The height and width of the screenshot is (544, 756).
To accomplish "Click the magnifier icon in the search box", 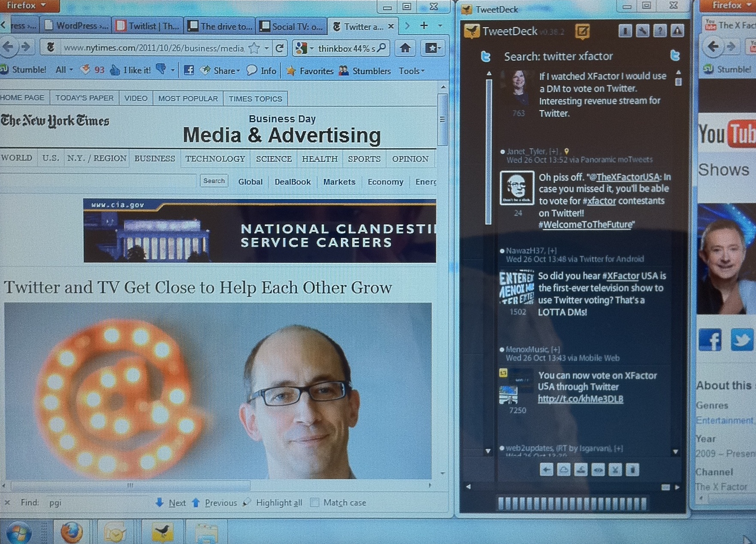I will (381, 48).
